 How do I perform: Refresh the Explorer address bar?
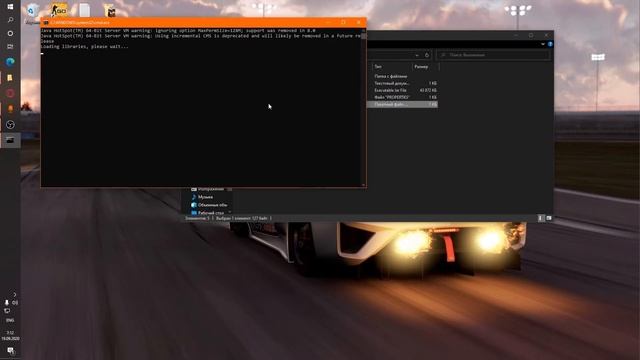pos(427,55)
